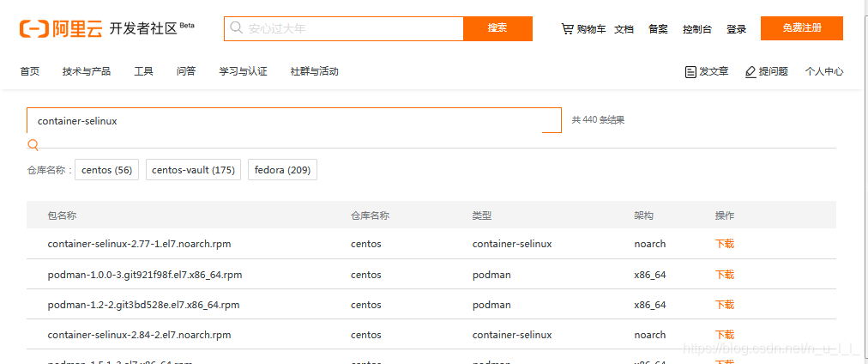
Task: Click the 开发者社区 title text
Action: pos(143,29)
